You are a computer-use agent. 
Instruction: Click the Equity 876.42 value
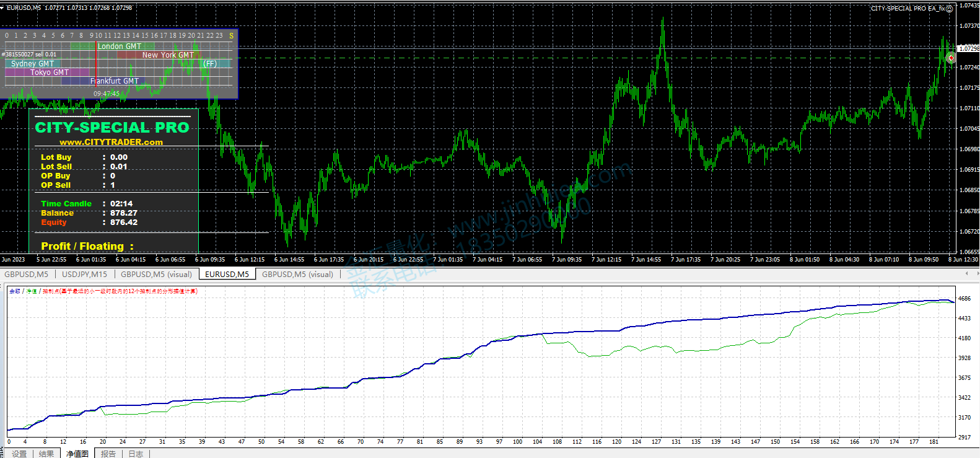pyautogui.click(x=124, y=222)
